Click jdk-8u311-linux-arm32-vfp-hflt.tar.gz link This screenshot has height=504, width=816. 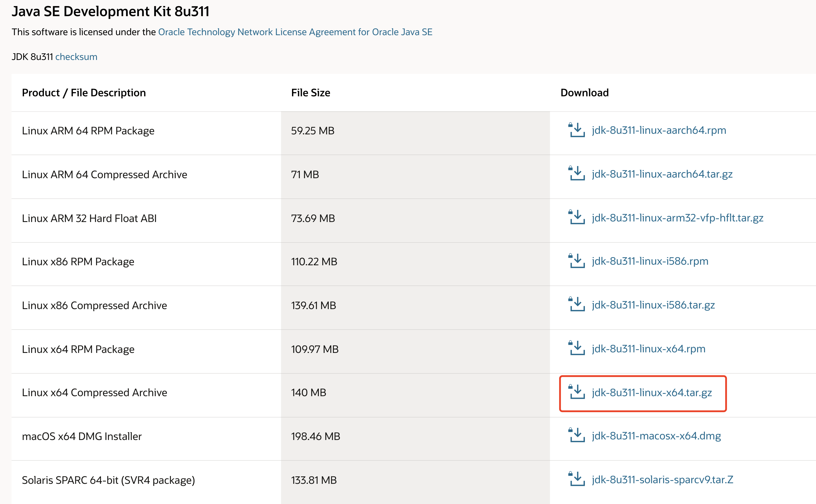[x=677, y=218]
